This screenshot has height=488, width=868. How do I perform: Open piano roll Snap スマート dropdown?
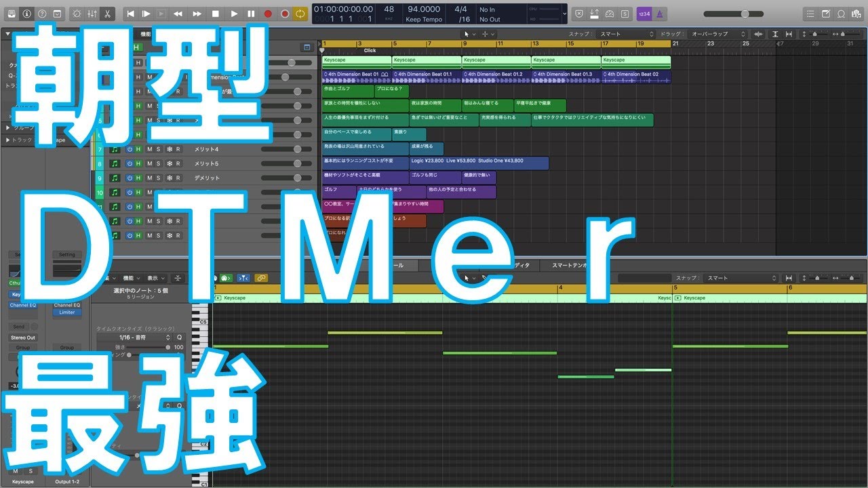(x=741, y=278)
